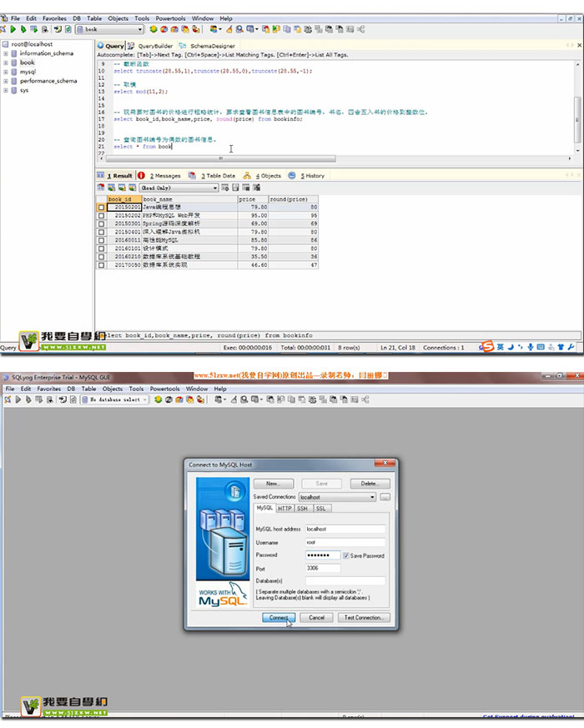Check the row checkbox for book 20160101
Screen dimensions: 584x728
click(101, 249)
